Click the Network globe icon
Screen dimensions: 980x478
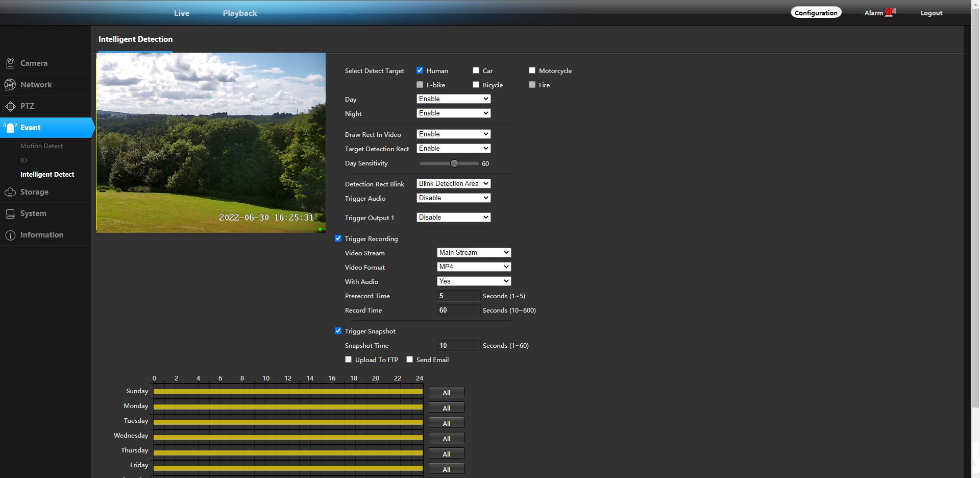(x=10, y=85)
